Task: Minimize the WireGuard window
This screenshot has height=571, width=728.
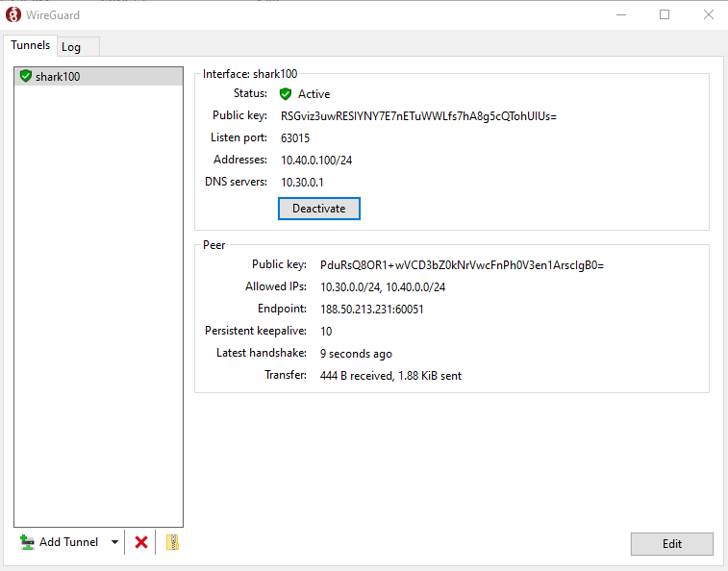Action: [621, 14]
